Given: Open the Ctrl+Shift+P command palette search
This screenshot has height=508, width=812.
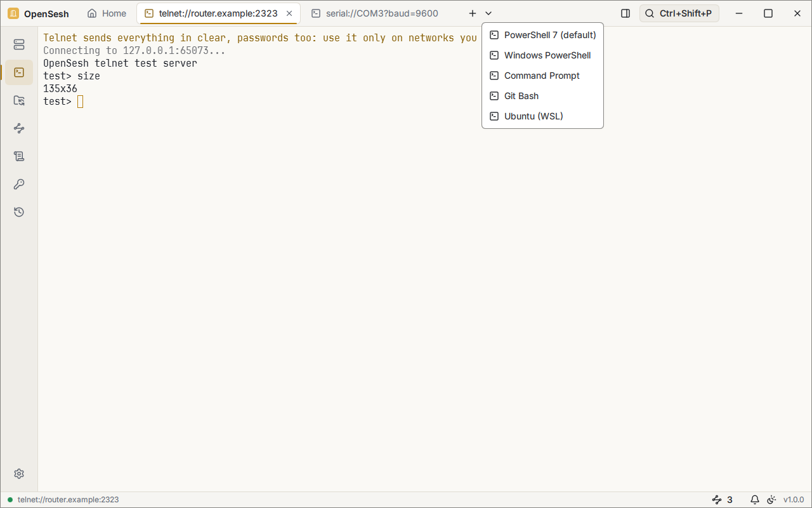Looking at the screenshot, I should click(679, 13).
